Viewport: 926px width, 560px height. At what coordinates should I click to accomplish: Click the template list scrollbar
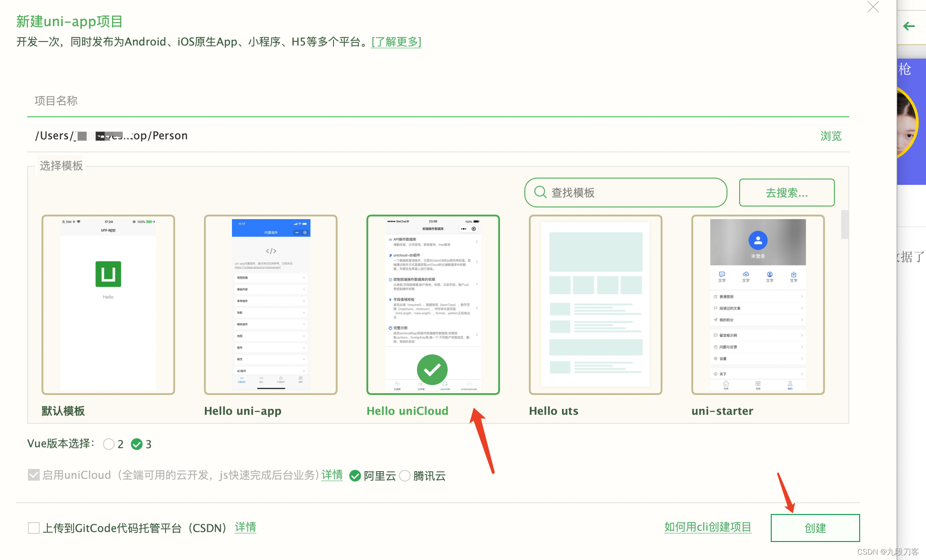[x=845, y=224]
